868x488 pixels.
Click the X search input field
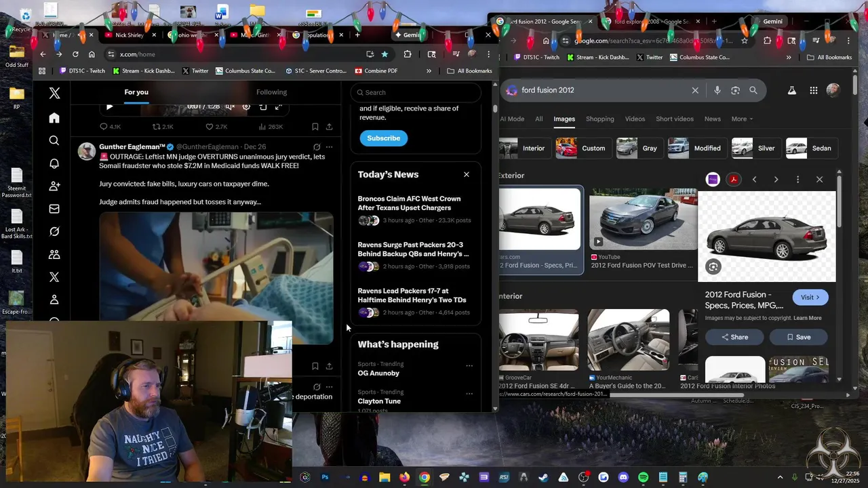coord(416,93)
